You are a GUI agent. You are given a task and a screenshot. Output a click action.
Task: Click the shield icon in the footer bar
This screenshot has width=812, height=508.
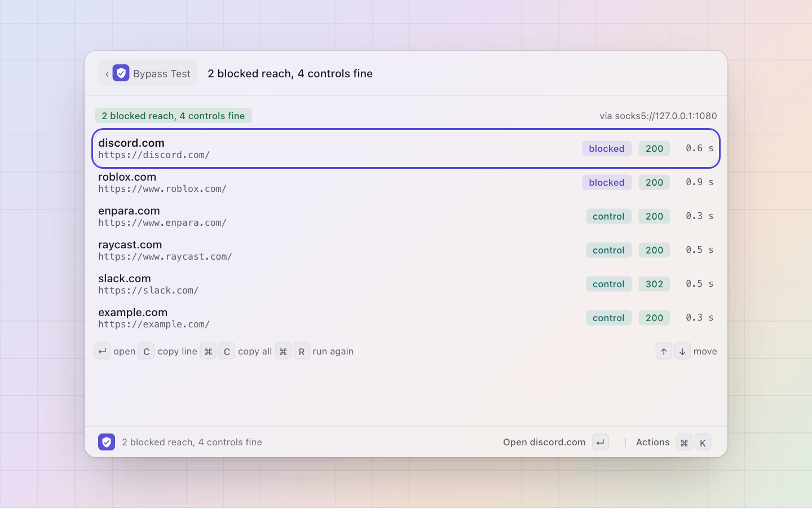point(107,442)
